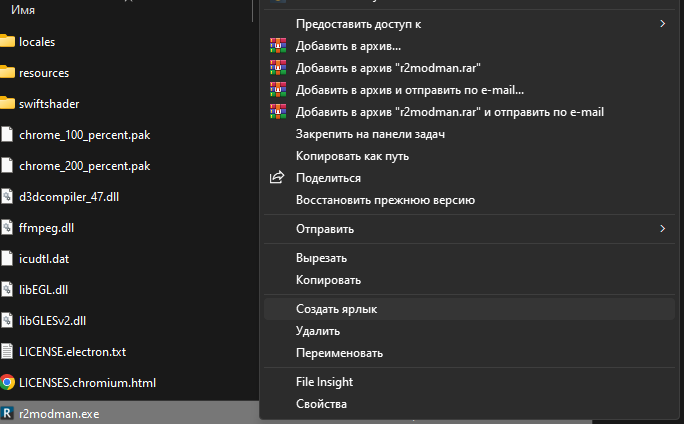Click the Chrome icon beside LICENSES.chromium.html
This screenshot has width=684, height=424.
[x=8, y=382]
